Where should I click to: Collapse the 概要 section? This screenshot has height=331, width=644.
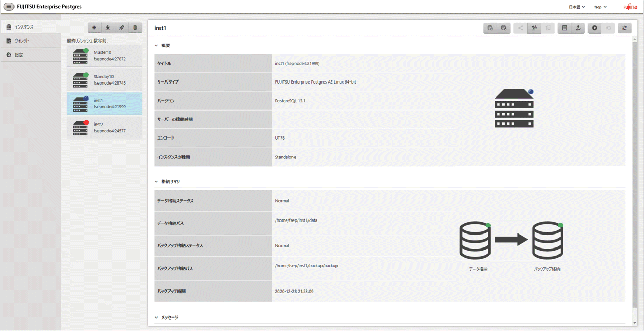coord(156,46)
